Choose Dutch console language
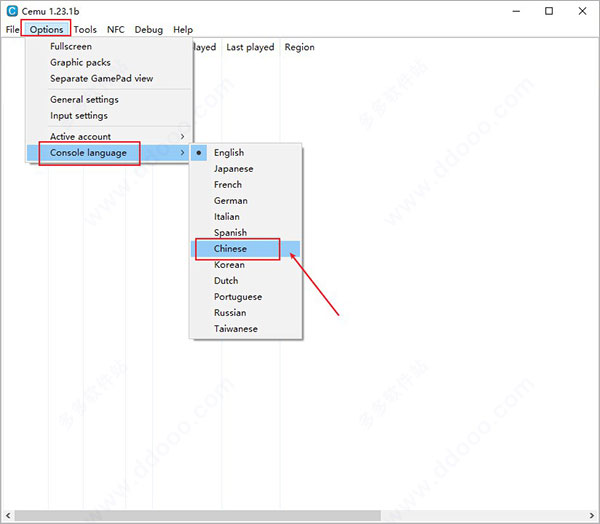 tap(246, 281)
